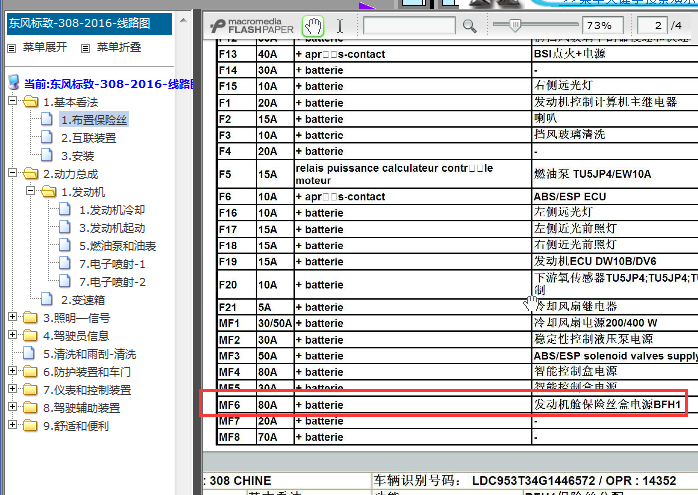Click page icon of 5.清洗和雨刮-清洗
The width and height of the screenshot is (698, 495).
(29, 353)
